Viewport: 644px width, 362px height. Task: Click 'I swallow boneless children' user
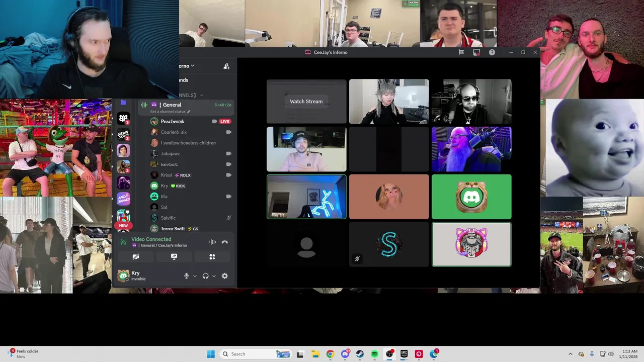188,143
